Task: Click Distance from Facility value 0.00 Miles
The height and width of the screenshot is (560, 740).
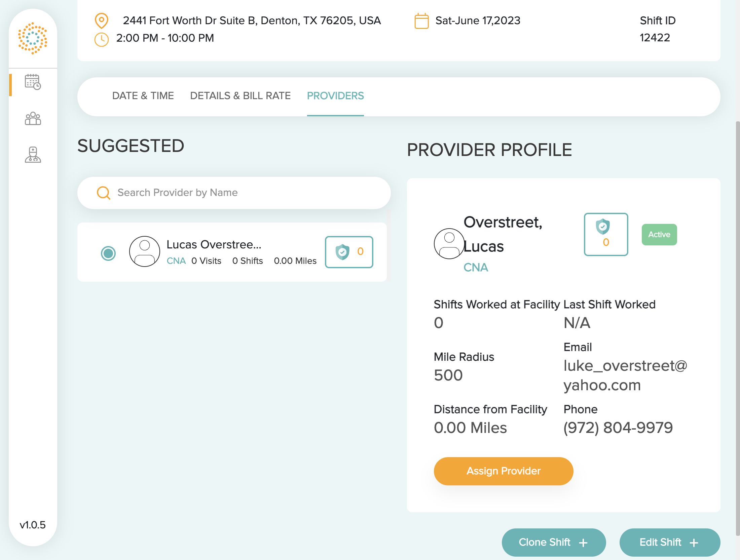Action: point(470,428)
